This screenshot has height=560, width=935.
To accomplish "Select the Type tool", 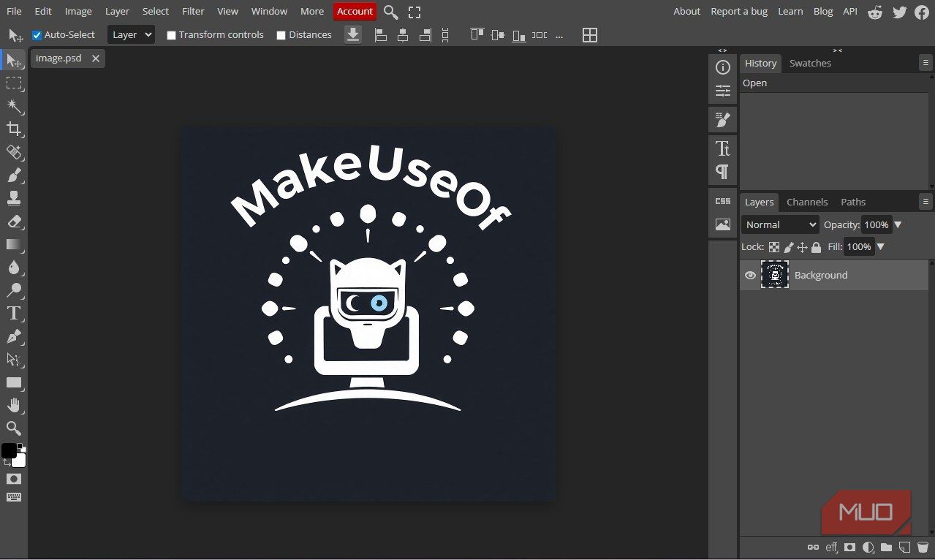I will tap(14, 314).
